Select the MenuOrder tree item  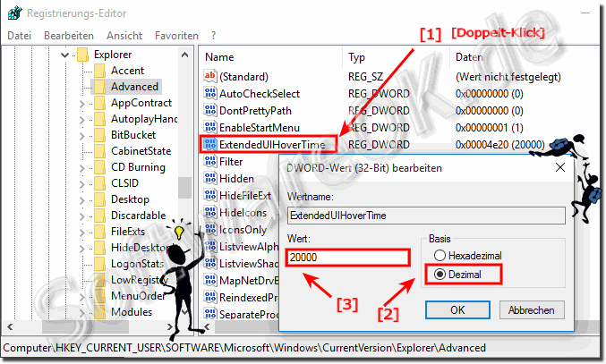tap(138, 296)
